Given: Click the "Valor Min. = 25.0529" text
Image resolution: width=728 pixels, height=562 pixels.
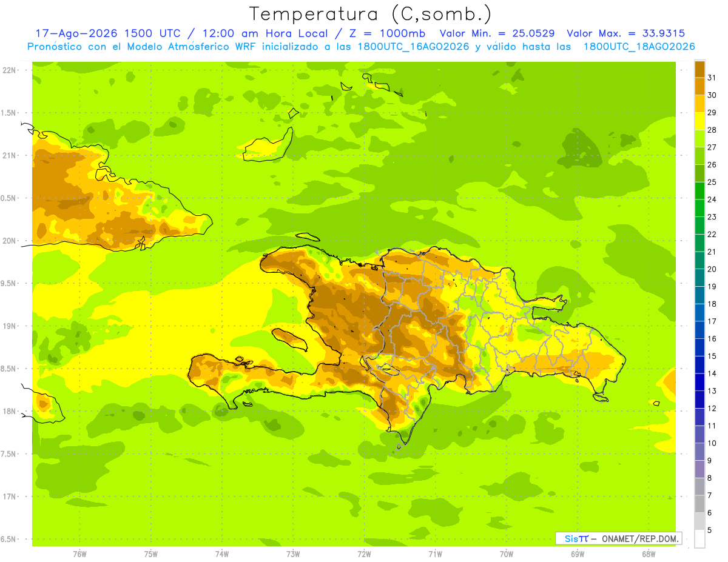Looking at the screenshot, I should (x=497, y=33).
